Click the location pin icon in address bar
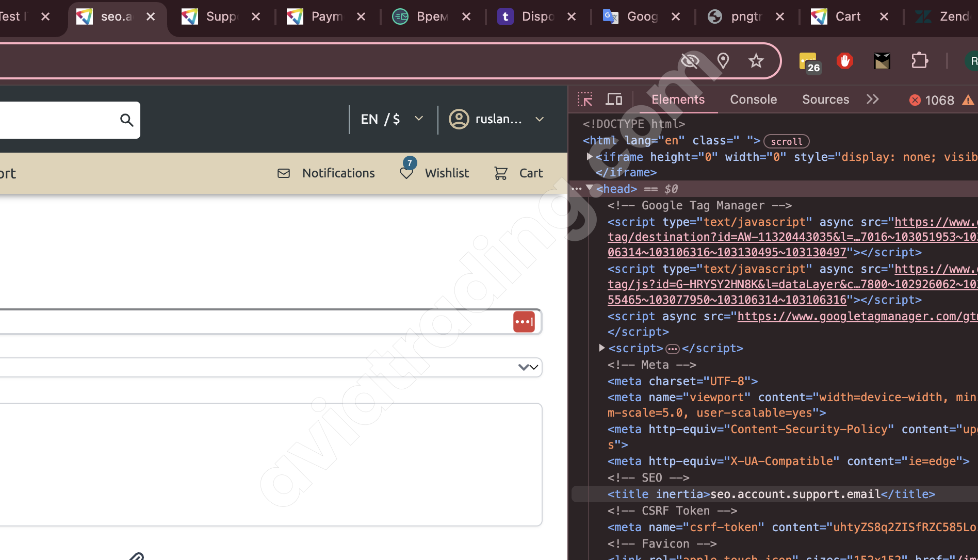Viewport: 978px width, 560px height. pyautogui.click(x=723, y=61)
